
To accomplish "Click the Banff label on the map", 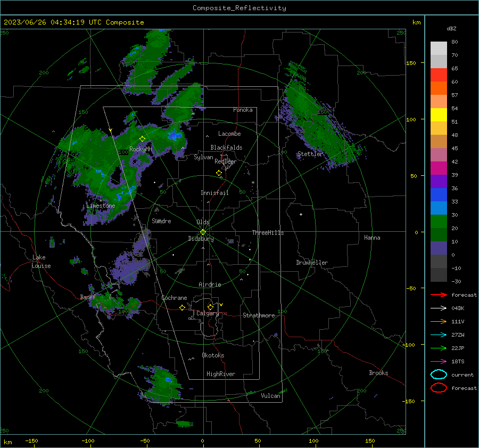I will pos(88,297).
